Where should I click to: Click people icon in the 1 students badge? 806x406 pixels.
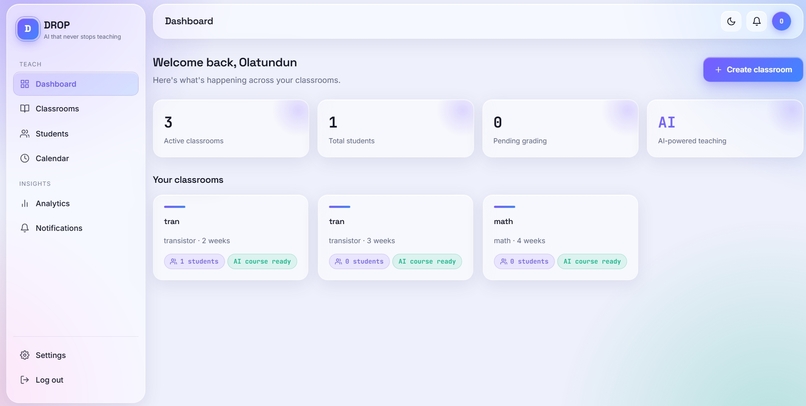[x=173, y=262]
